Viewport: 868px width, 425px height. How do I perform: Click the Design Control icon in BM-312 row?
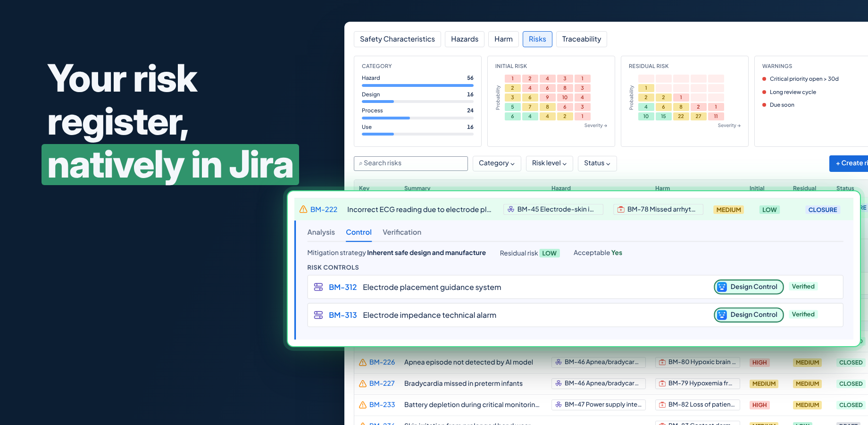pos(722,287)
